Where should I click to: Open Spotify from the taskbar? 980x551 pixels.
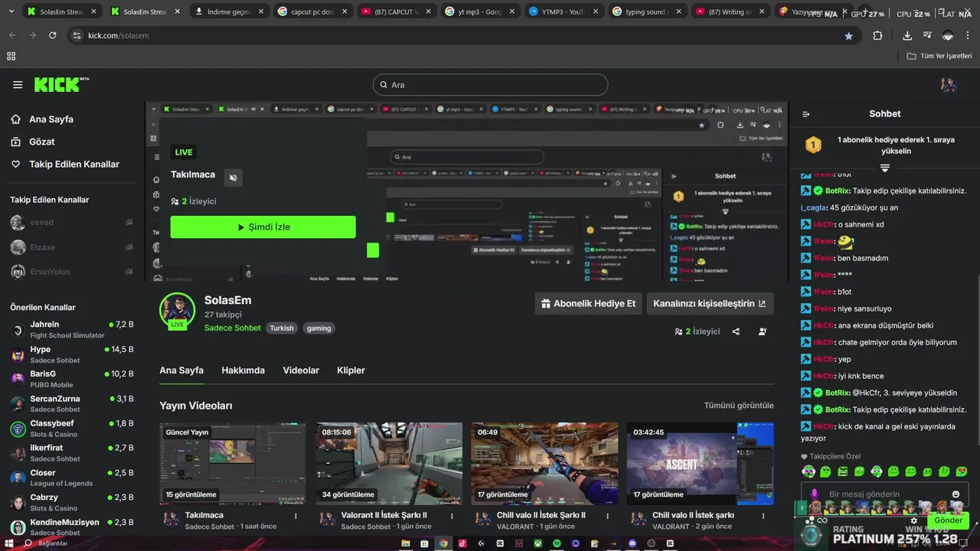click(x=557, y=543)
